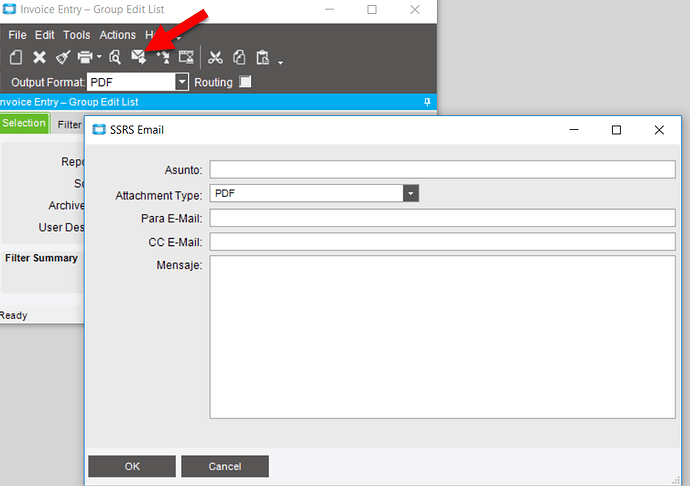Click into the CC E-Mail field
This screenshot has height=486, width=690.
(x=442, y=242)
